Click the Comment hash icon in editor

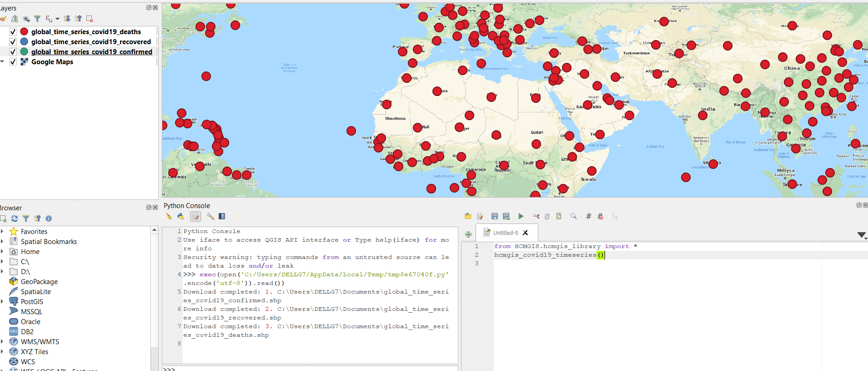click(588, 217)
